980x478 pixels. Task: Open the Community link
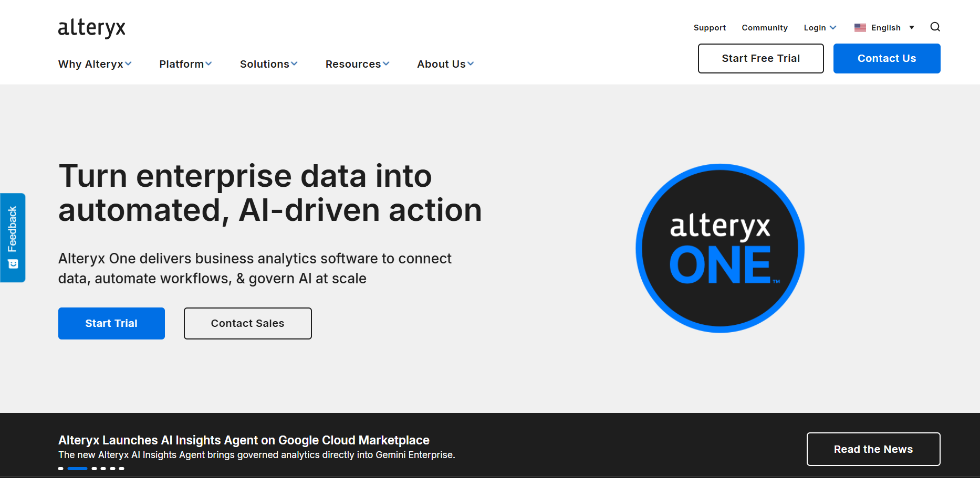click(x=765, y=28)
